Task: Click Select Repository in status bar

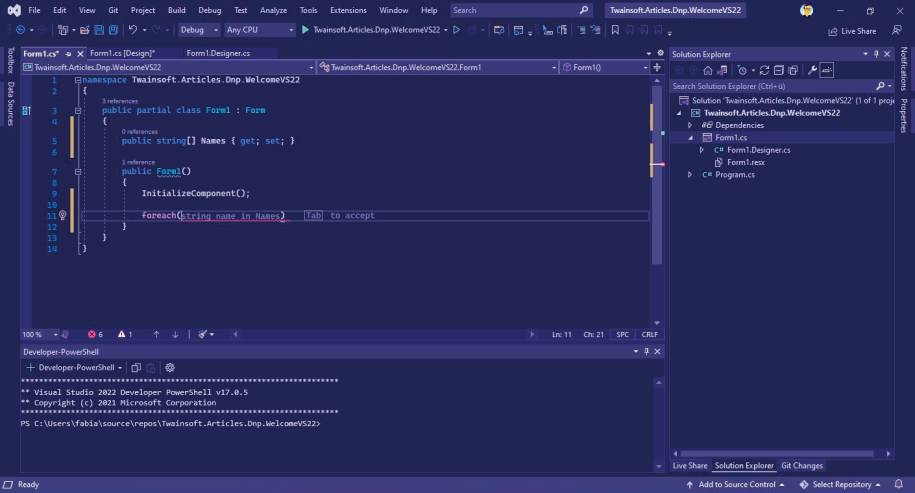Action: [x=840, y=484]
